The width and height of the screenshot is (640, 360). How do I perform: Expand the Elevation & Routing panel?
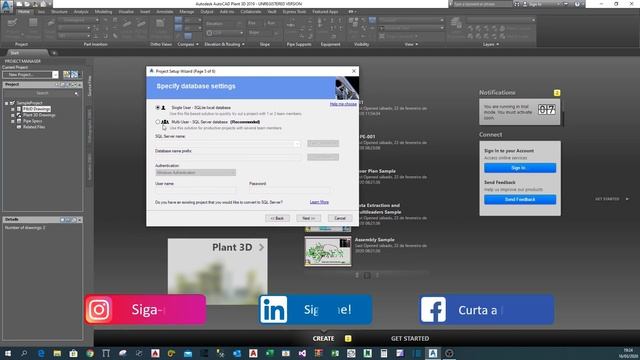(224, 44)
